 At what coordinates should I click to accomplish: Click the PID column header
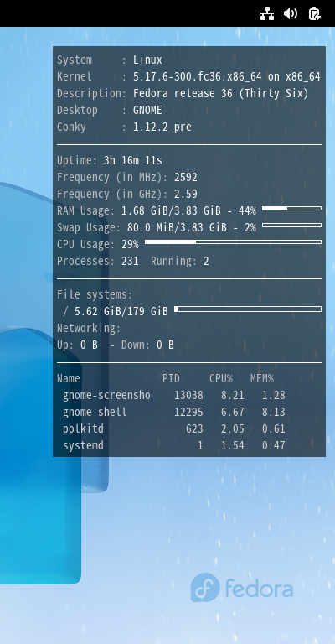click(171, 378)
